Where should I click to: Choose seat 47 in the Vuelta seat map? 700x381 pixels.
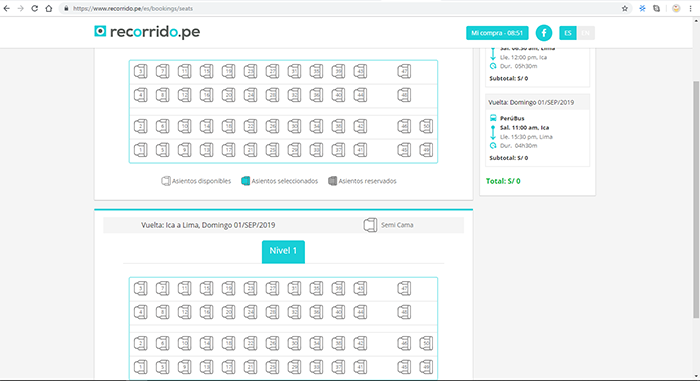[404, 289]
